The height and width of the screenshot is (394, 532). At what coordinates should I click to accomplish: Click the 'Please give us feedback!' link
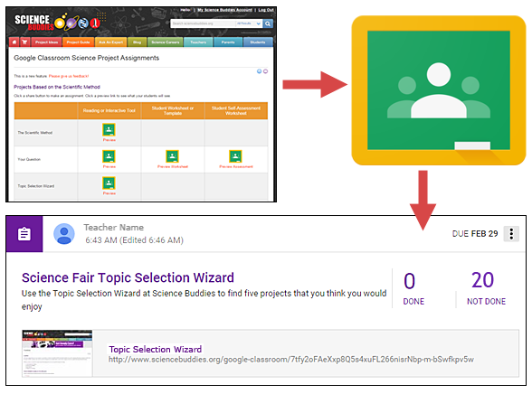[69, 76]
